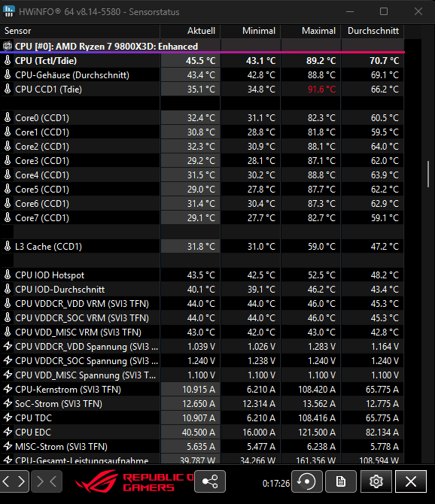Screen dimensions: 435x504
Task: Reset sensor values with clock button
Action: [x=307, y=481]
